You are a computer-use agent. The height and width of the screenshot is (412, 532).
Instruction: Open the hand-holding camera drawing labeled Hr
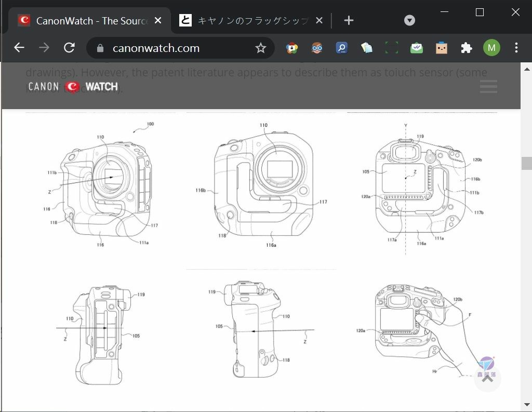pyautogui.click(x=422, y=334)
